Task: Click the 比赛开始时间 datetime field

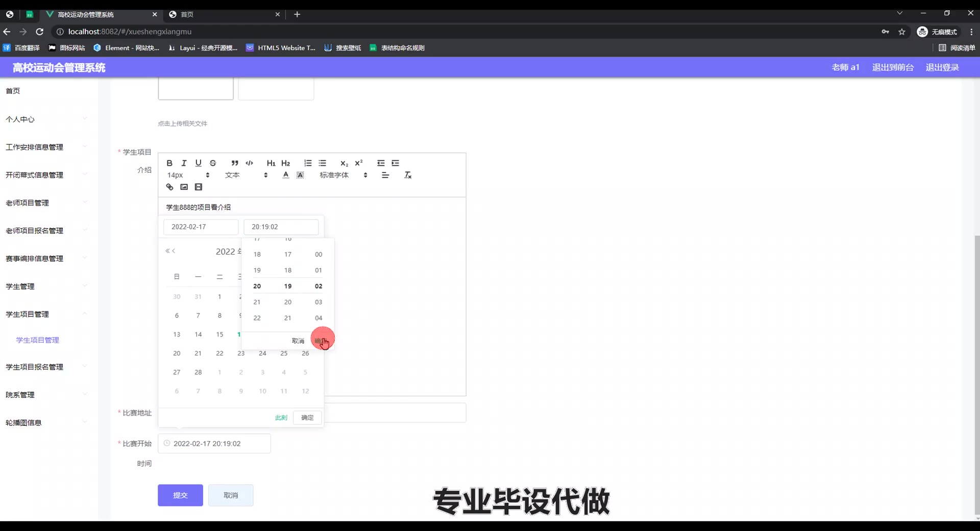Action: pos(214,444)
